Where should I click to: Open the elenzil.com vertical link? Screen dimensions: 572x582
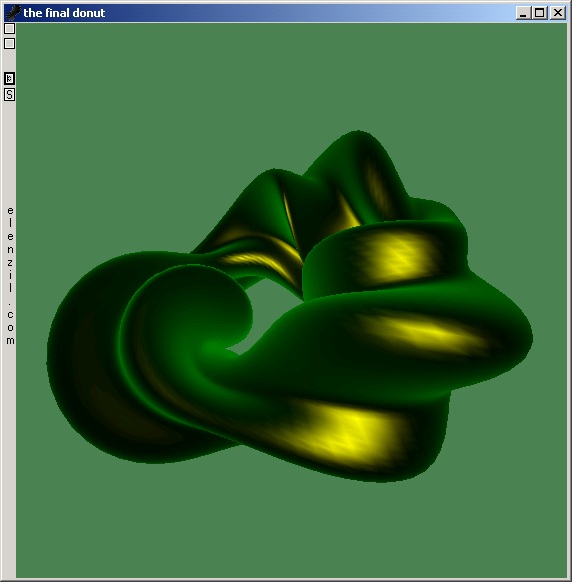(x=10, y=275)
